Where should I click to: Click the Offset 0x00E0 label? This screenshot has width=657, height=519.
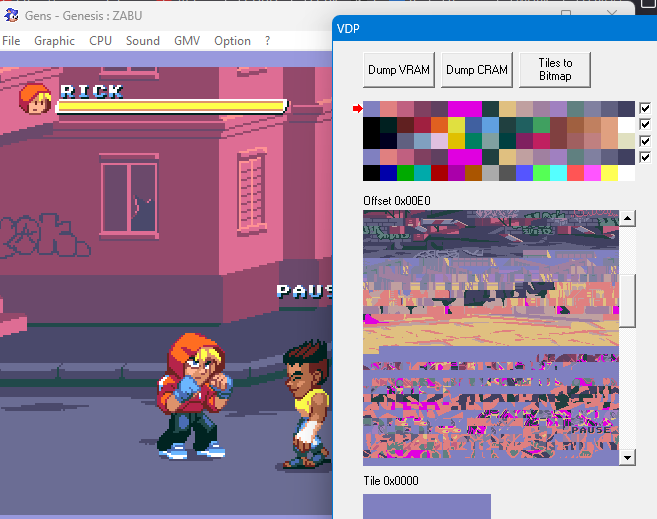(x=397, y=201)
